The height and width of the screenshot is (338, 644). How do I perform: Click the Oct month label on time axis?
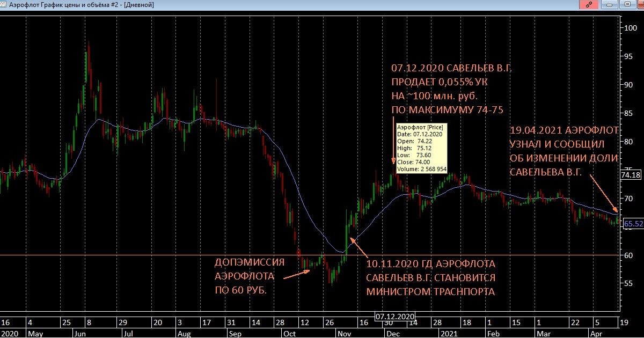pos(289,333)
